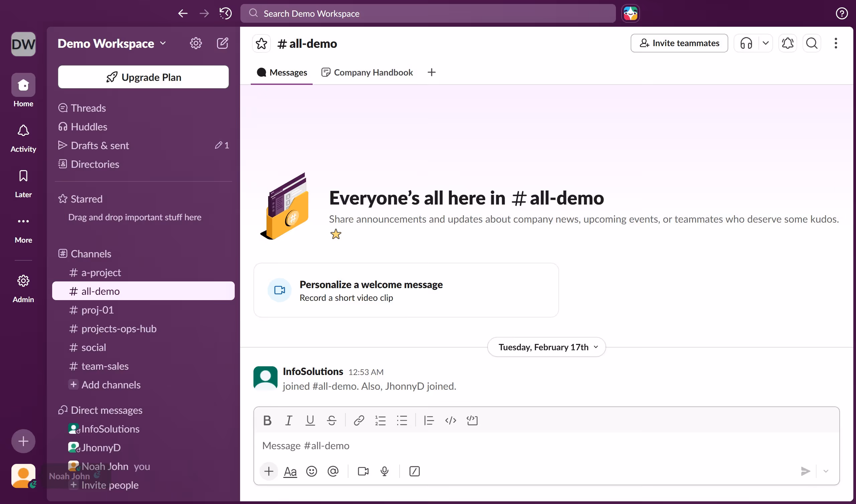Open the proj-01 channel
The image size is (856, 504).
tap(143, 310)
